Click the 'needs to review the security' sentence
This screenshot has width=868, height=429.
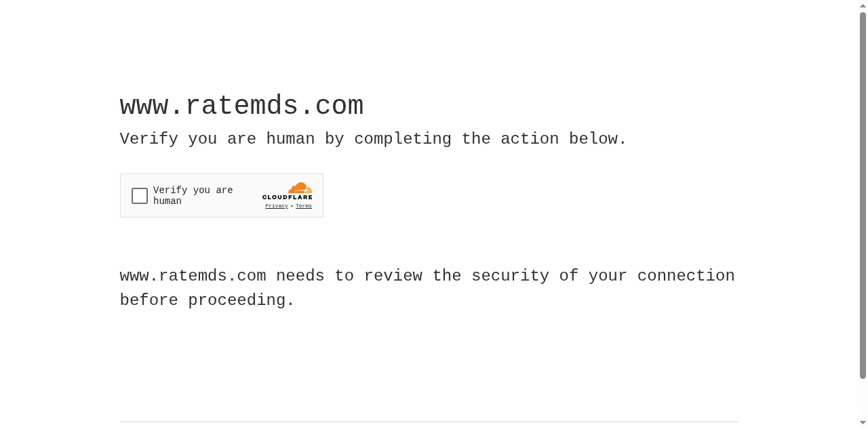coord(412,276)
